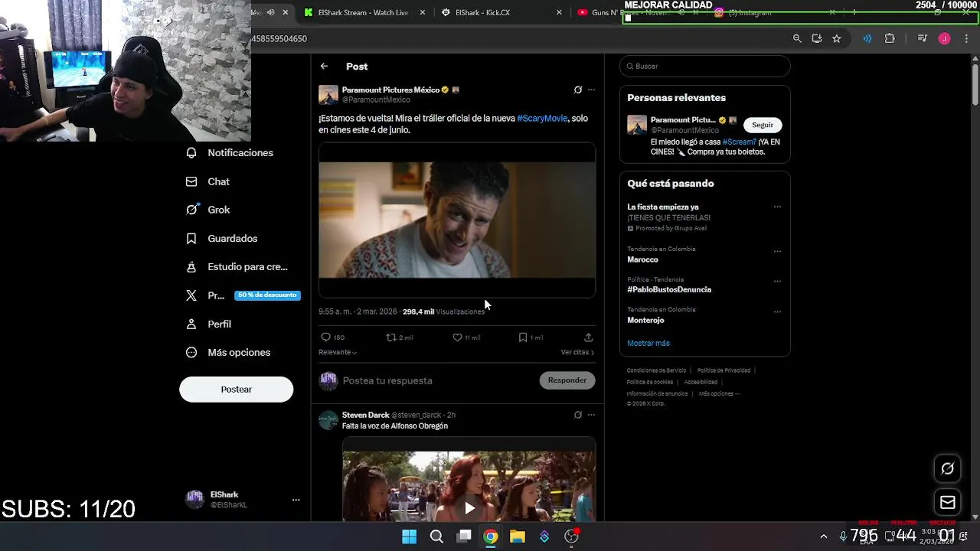Open the #Scream7 hashtag link
This screenshot has height=551, width=980.
(x=739, y=142)
